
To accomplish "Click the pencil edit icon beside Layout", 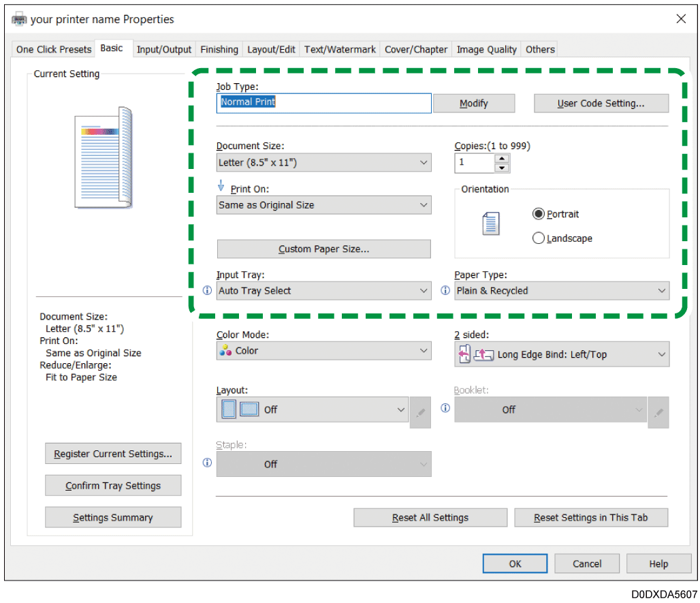I will tap(420, 413).
